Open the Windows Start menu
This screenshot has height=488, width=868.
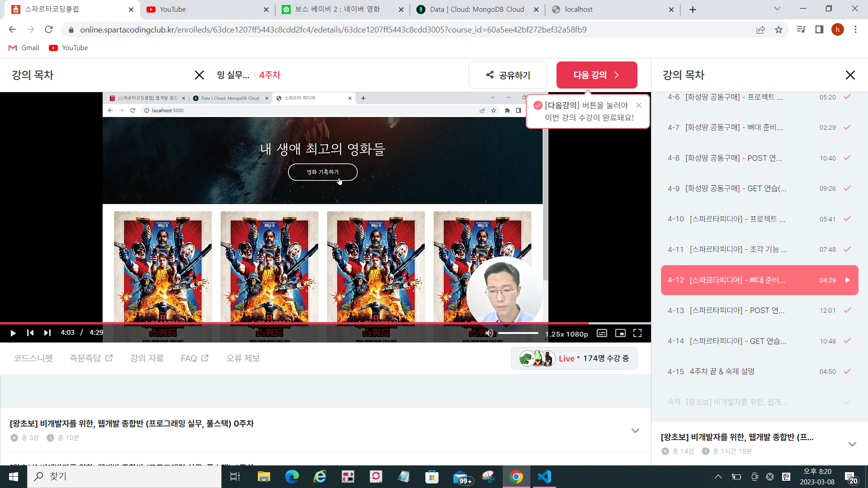click(x=14, y=477)
